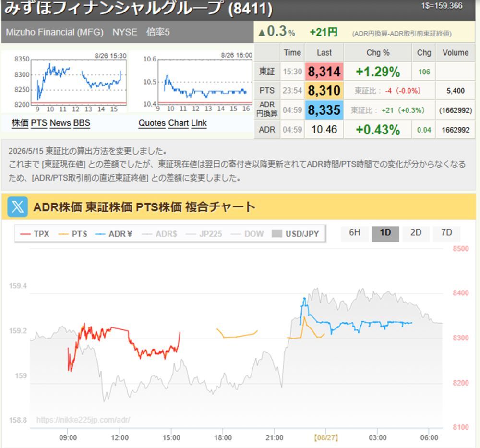This screenshot has width=480, height=448.
Task: Enable the DOW series in chart legend
Action: point(247,234)
